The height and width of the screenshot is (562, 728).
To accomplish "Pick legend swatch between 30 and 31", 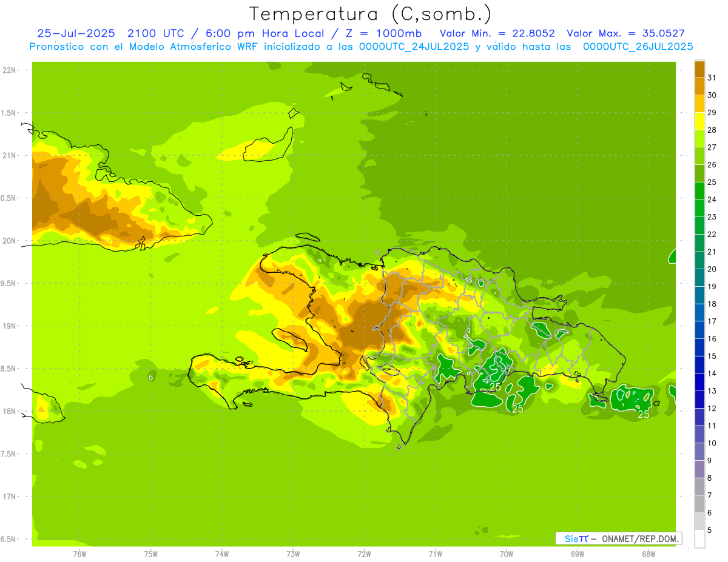I will [x=700, y=87].
